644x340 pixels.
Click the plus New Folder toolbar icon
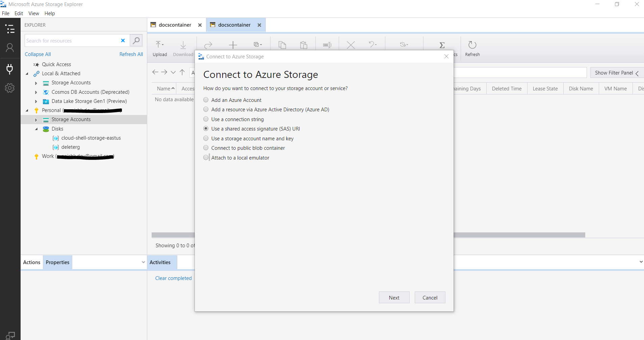tap(233, 45)
